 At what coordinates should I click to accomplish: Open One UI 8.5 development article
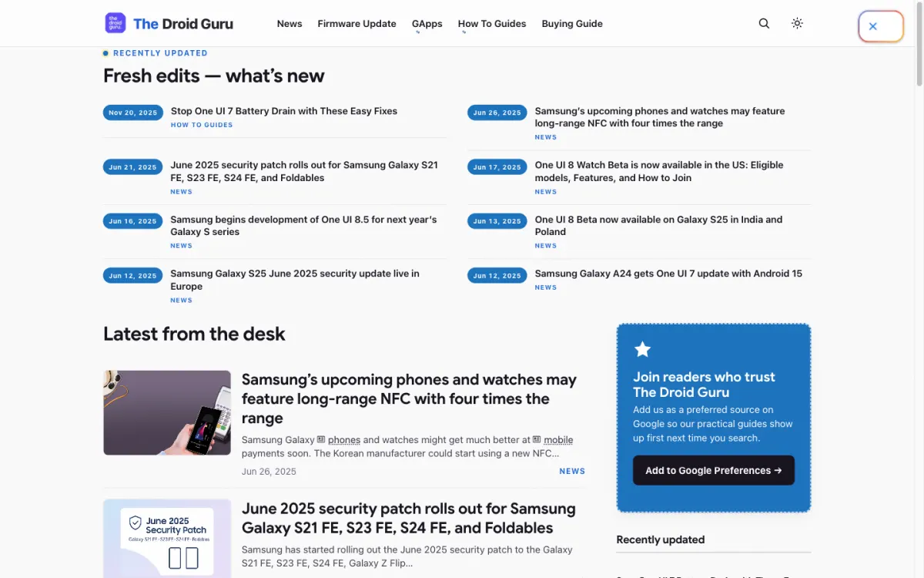click(303, 226)
